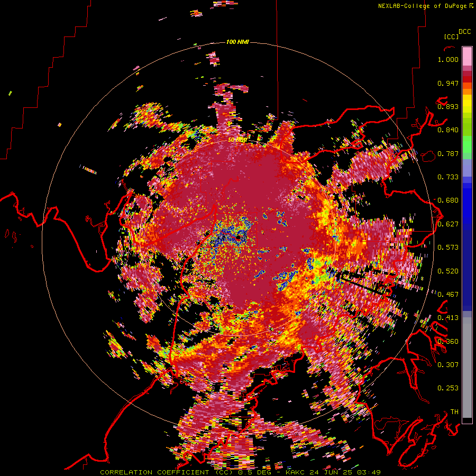The image size is (476, 476).
Task: Click the Correlation Coefficient caption at the bottom
Action: point(240,472)
